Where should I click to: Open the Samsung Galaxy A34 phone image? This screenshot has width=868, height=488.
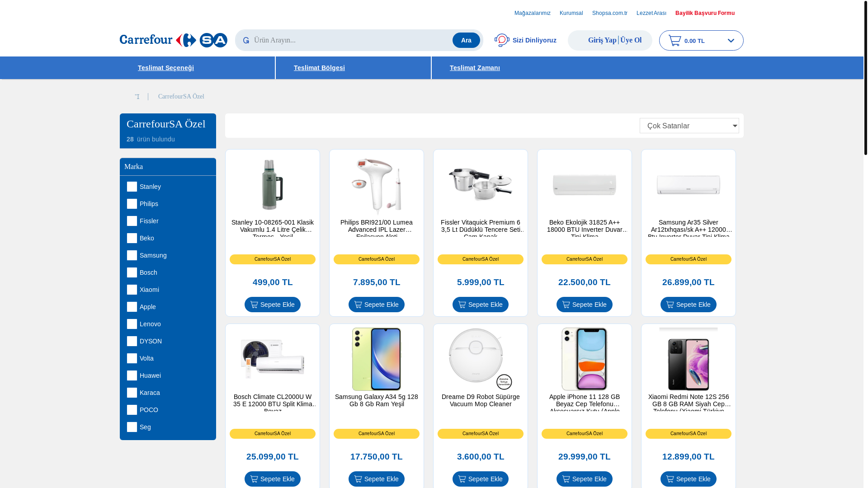pyautogui.click(x=377, y=359)
